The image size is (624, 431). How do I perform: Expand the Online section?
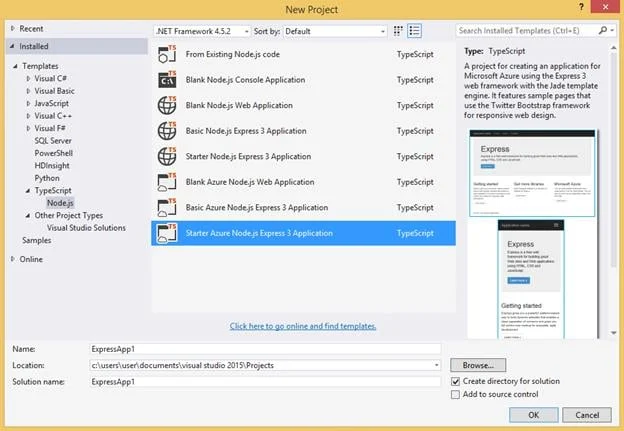point(13,259)
